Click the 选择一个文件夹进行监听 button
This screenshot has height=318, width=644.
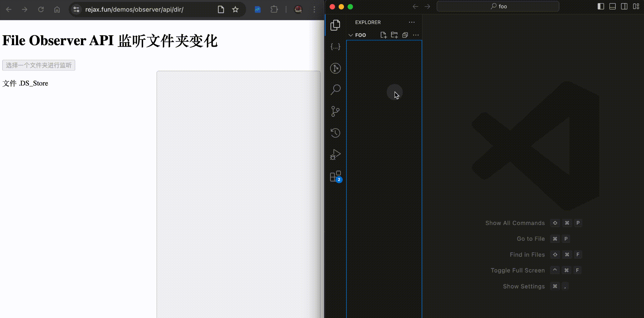[39, 65]
